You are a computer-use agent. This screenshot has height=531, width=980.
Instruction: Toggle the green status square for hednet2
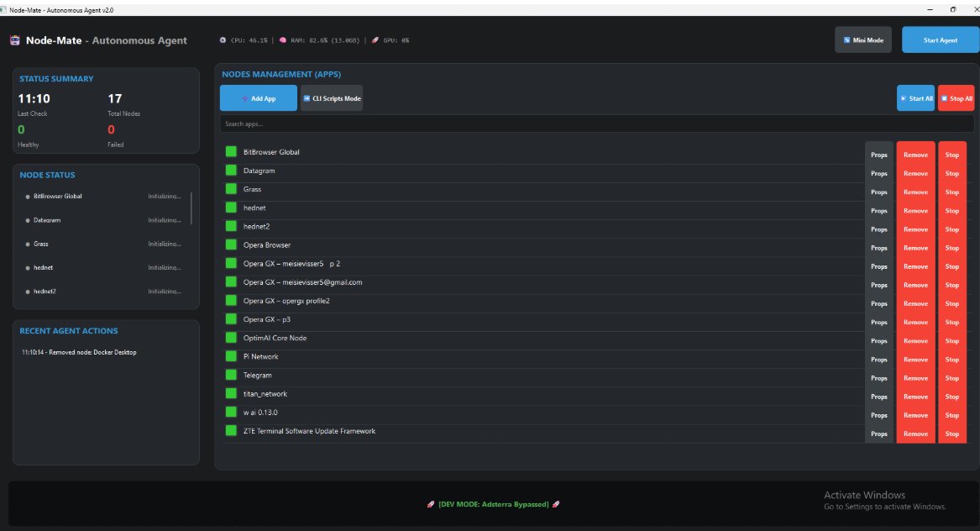coord(231,226)
